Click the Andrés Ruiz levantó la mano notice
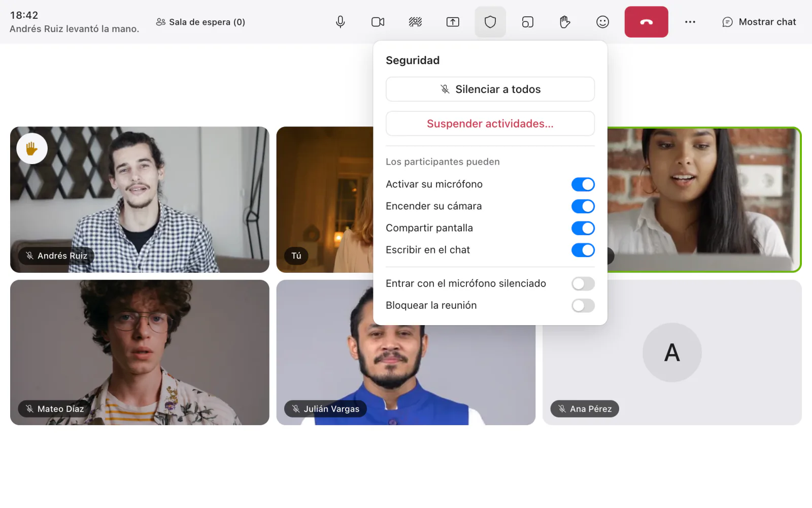This screenshot has width=812, height=508. pyautogui.click(x=74, y=29)
